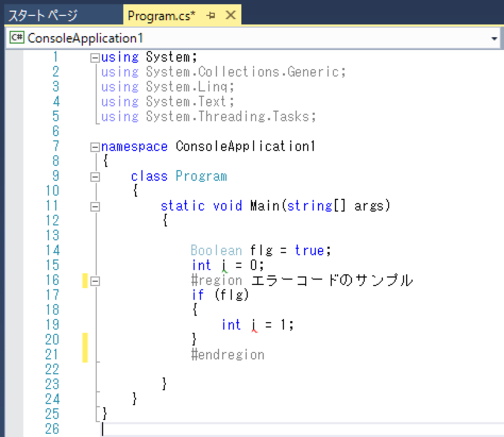Screen dimensions: 504x437
Task: Collapse the エラーコードのサンプル region
Action: pos(95,281)
